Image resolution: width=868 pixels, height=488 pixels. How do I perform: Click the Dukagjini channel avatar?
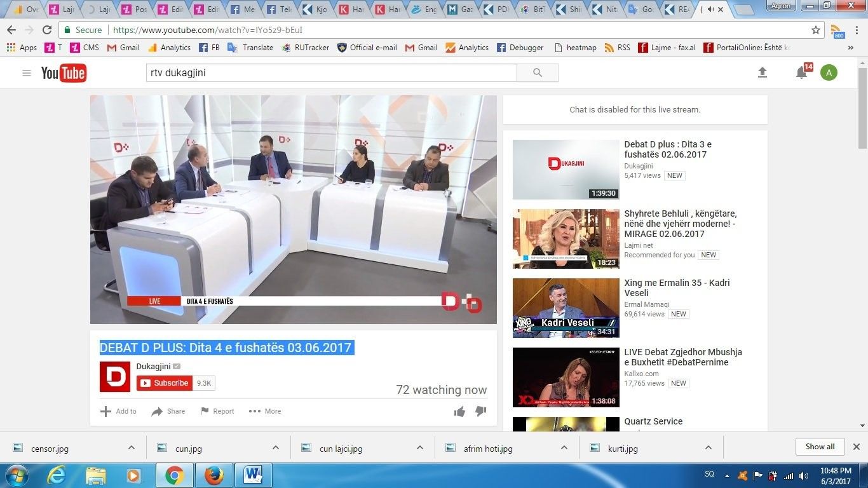(x=114, y=376)
